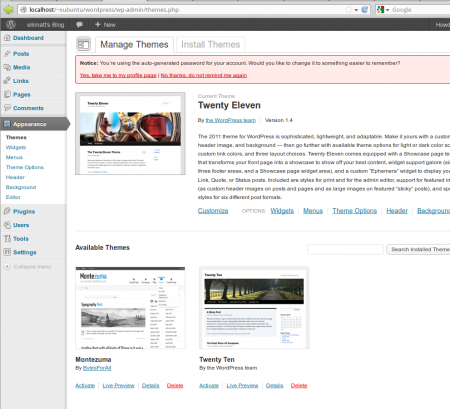Click the green back arrow in the browser

(8, 9)
